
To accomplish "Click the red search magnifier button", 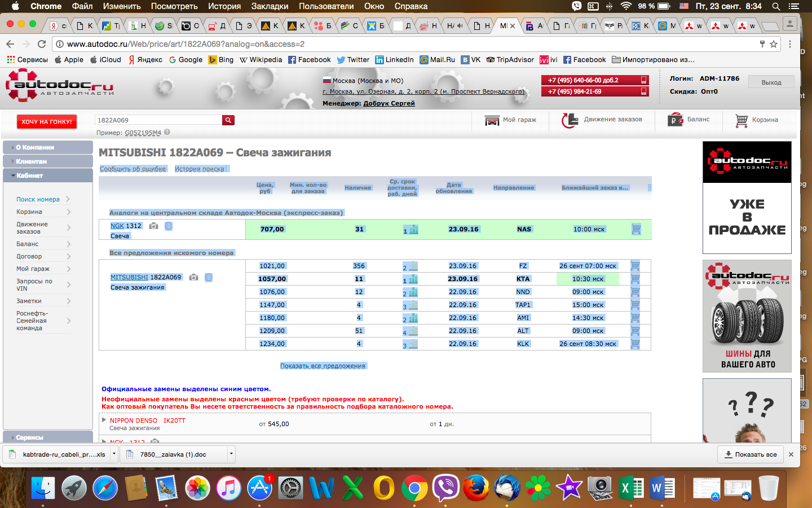I will (x=228, y=120).
